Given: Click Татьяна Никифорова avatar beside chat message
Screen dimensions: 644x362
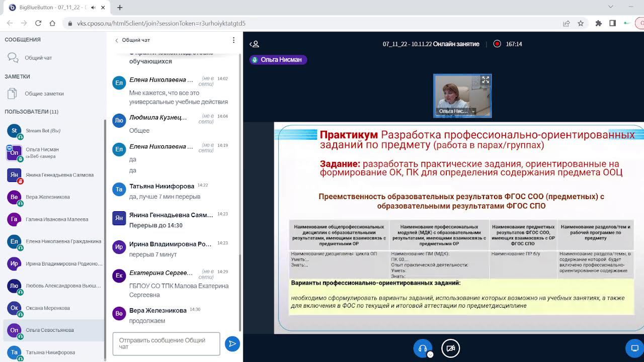Looking at the screenshot, I should 119,190.
